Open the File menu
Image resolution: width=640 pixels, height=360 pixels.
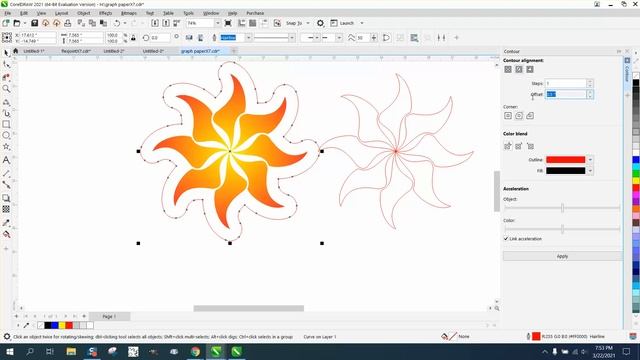[x=8, y=13]
